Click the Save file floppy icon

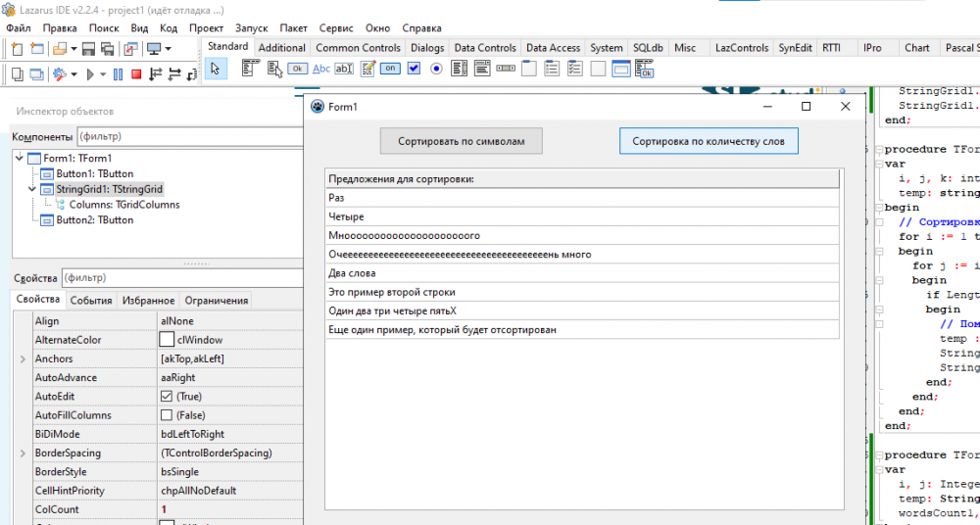click(88, 48)
